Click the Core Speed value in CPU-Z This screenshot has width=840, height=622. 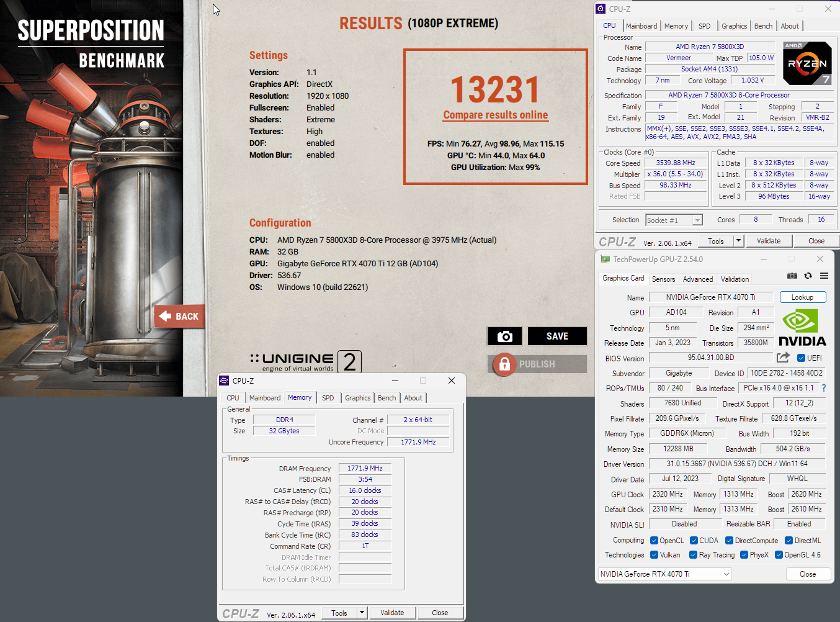[676, 163]
